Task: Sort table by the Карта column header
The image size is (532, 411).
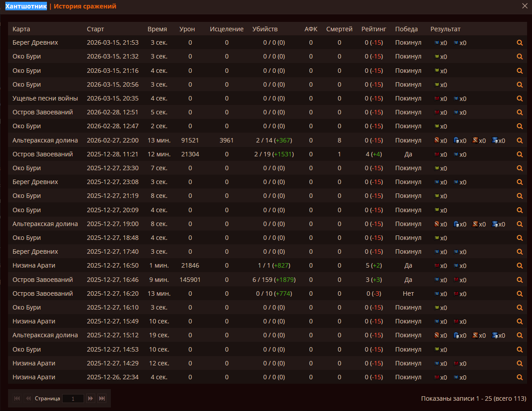Action: (x=21, y=29)
